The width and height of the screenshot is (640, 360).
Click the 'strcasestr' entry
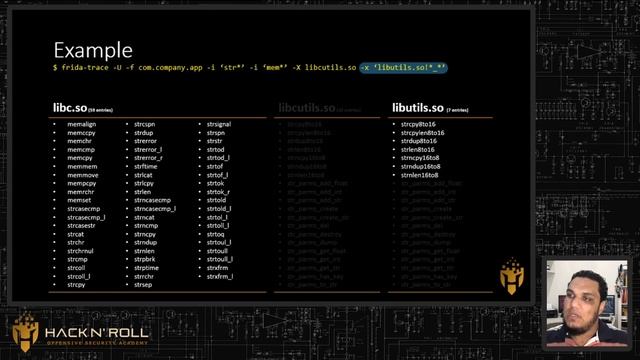tap(81, 226)
